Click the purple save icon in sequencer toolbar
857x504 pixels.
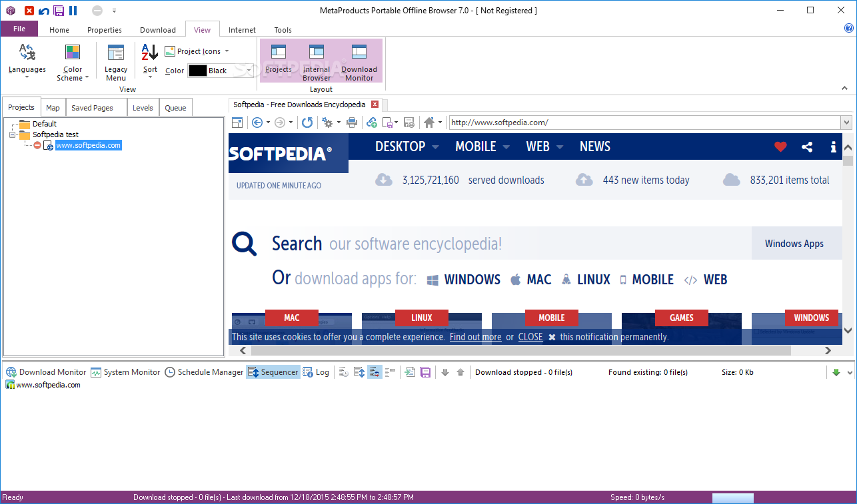pos(425,372)
